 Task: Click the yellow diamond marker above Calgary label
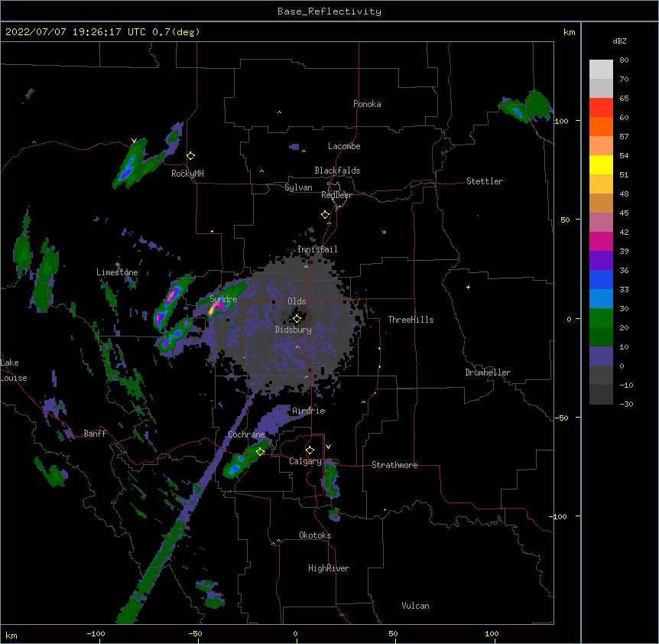310,450
